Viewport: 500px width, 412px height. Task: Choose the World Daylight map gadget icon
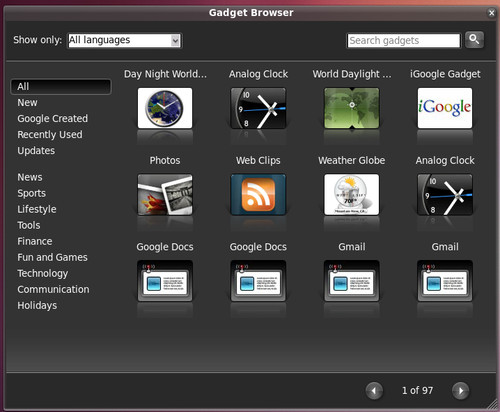pyautogui.click(x=352, y=108)
